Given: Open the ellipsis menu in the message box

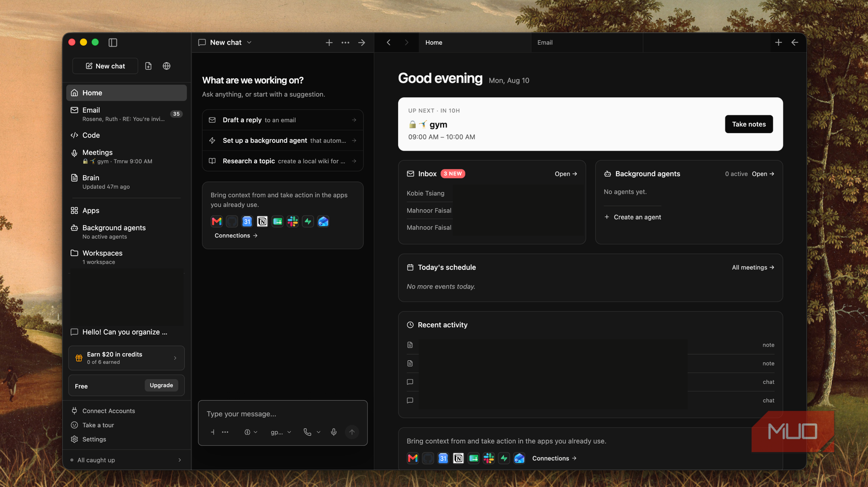Looking at the screenshot, I should [x=225, y=432].
